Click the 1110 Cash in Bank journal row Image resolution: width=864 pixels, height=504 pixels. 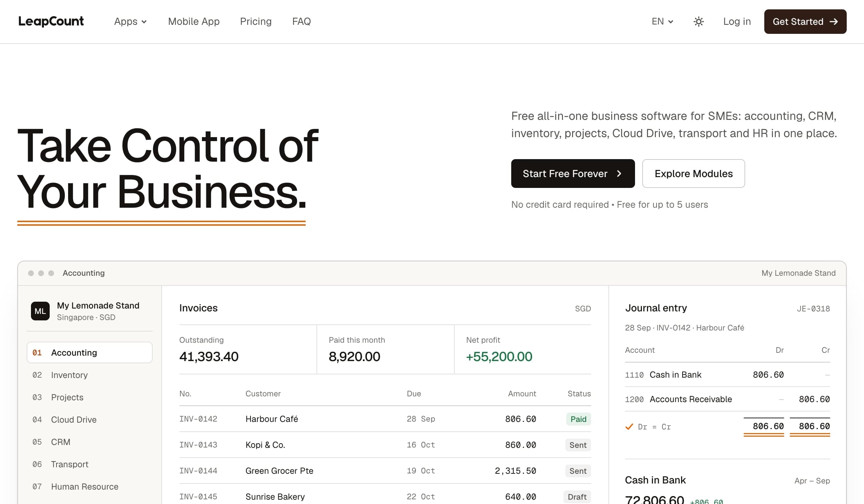tap(728, 375)
